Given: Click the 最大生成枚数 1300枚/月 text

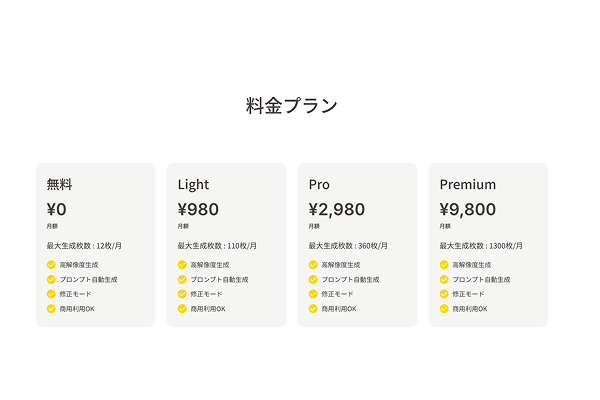Looking at the screenshot, I should (481, 246).
